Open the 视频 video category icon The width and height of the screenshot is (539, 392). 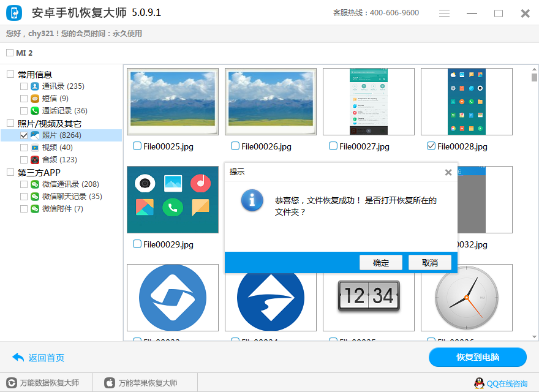click(34, 147)
